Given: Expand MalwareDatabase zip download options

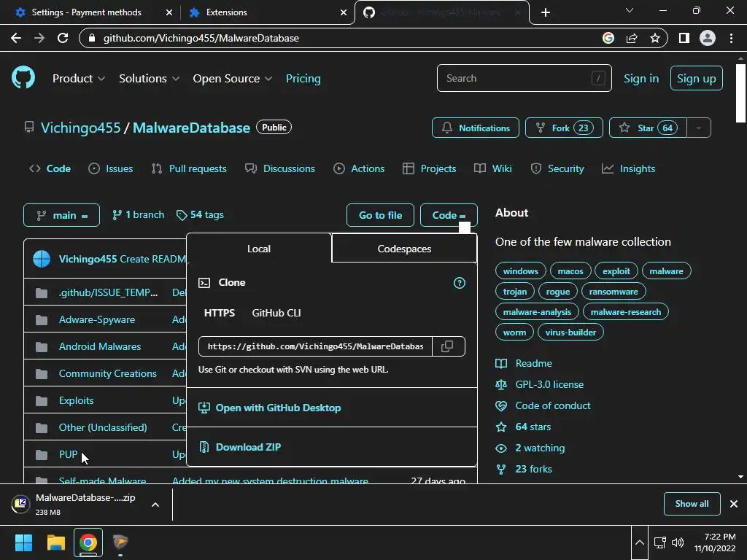Looking at the screenshot, I should [x=155, y=505].
